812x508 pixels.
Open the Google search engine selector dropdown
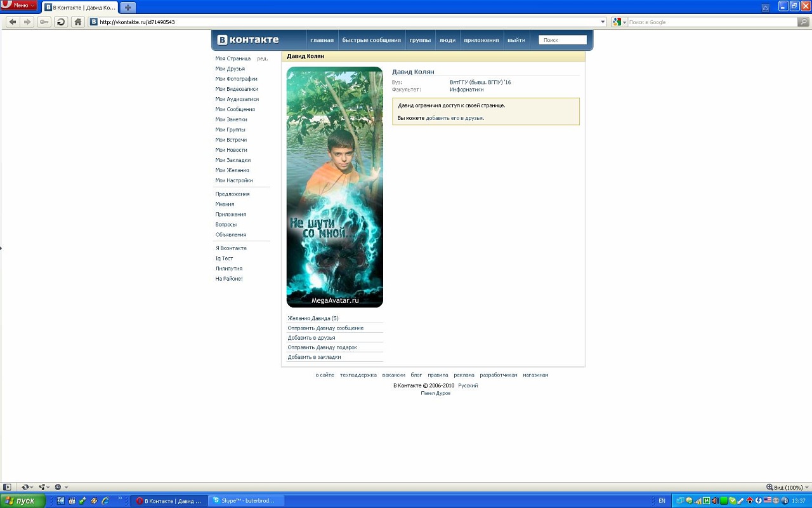[619, 22]
